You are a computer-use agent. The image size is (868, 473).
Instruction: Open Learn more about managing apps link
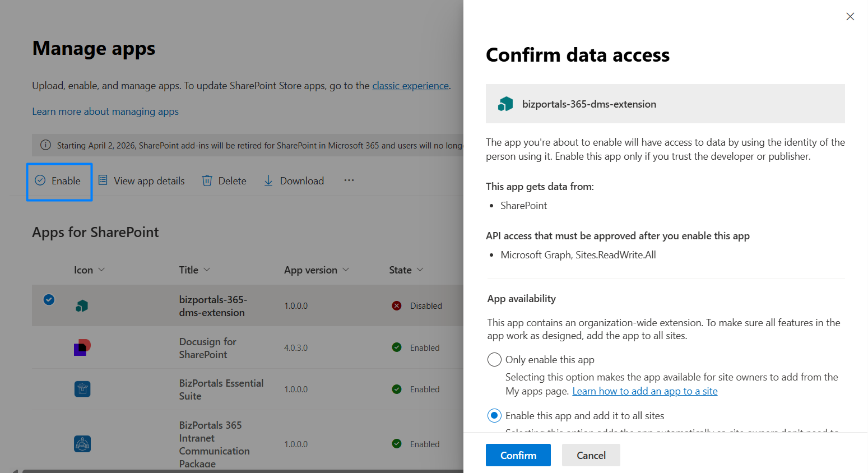coord(105,112)
